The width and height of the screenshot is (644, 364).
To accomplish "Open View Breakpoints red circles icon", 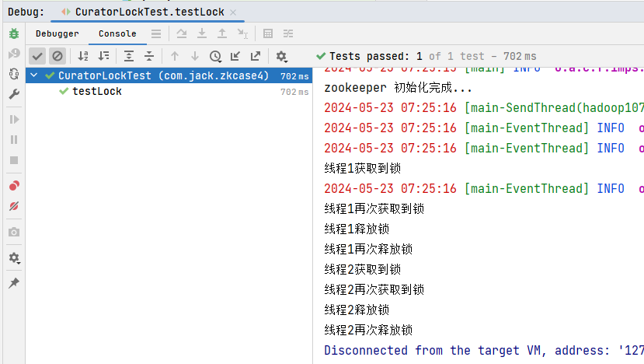I will point(14,186).
